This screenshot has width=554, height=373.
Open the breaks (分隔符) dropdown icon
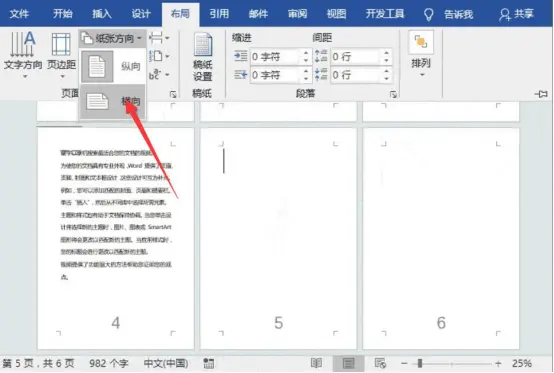(x=159, y=37)
